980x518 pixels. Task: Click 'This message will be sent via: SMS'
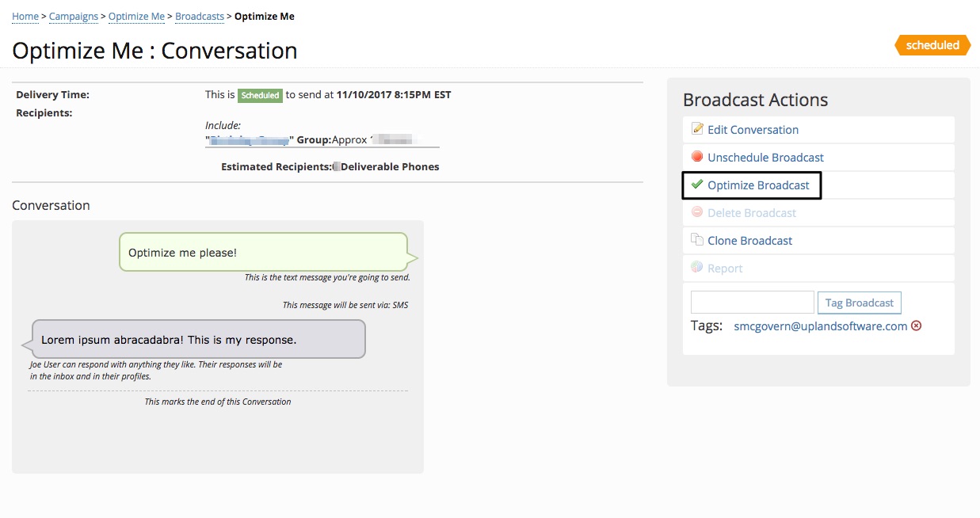coord(345,305)
